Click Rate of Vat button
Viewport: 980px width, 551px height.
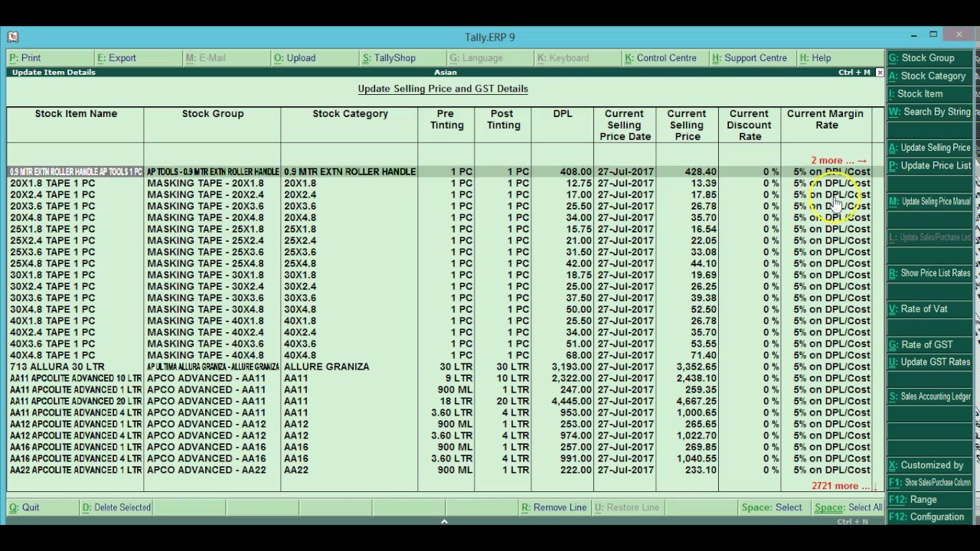tap(929, 309)
